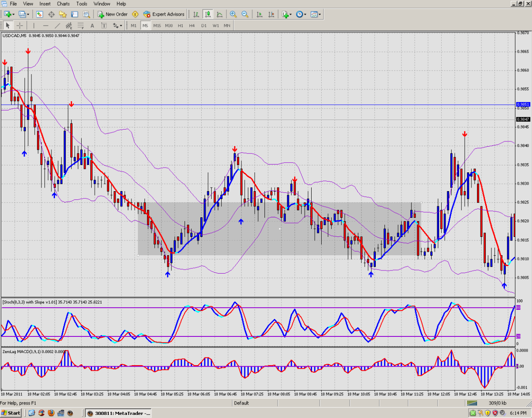The height and width of the screenshot is (418, 532).
Task: Click the 309/0 kb connection status
Action: pos(498,403)
